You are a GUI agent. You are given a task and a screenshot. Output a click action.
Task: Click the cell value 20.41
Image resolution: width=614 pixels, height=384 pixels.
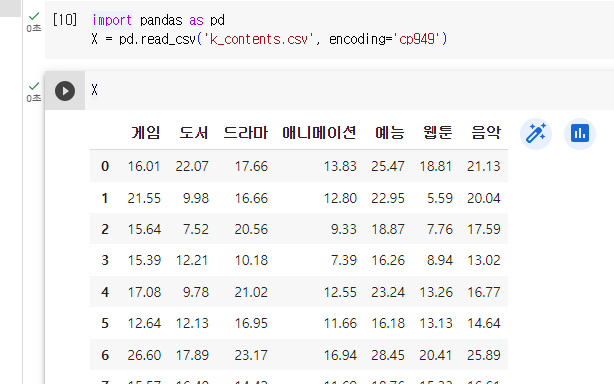pyautogui.click(x=436, y=355)
